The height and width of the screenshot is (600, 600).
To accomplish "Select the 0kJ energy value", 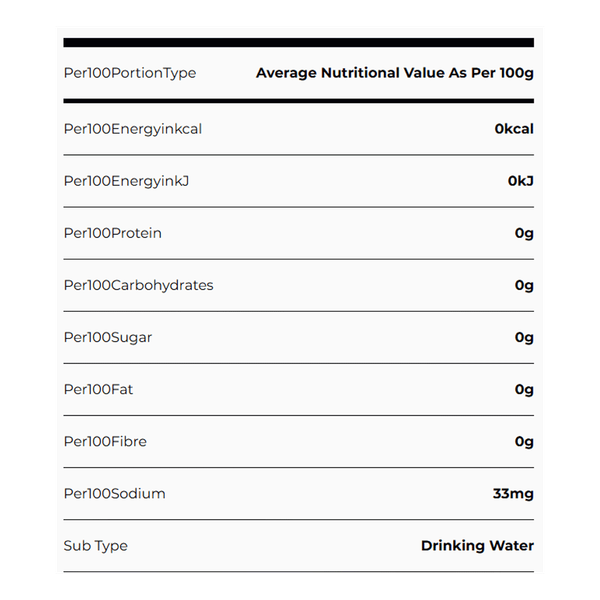I will click(520, 181).
